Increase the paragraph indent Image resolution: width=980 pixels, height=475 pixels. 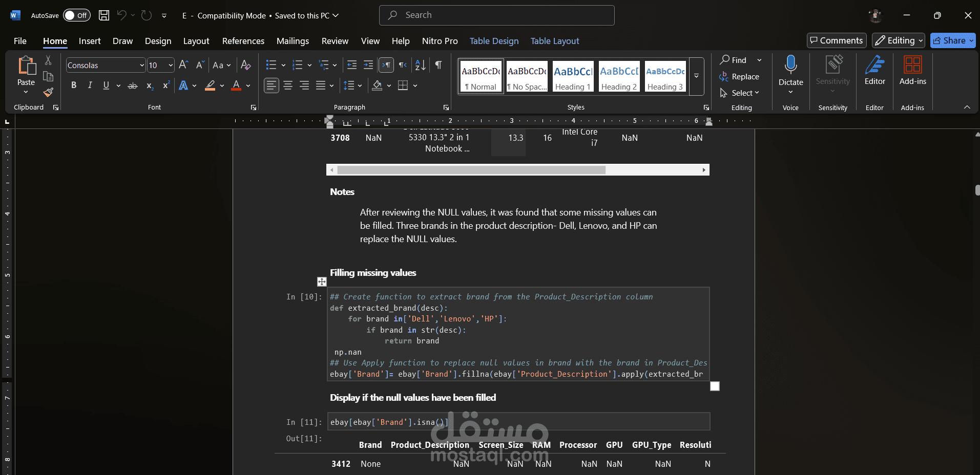tap(368, 65)
